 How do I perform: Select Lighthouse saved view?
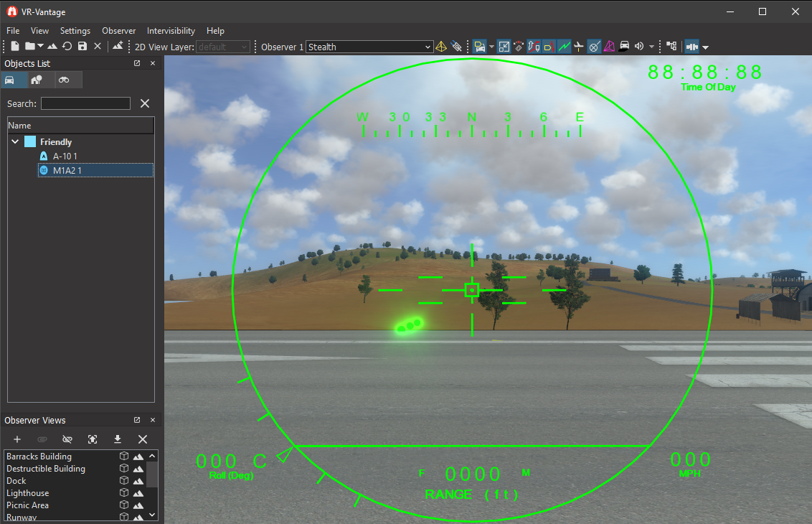pyautogui.click(x=75, y=493)
